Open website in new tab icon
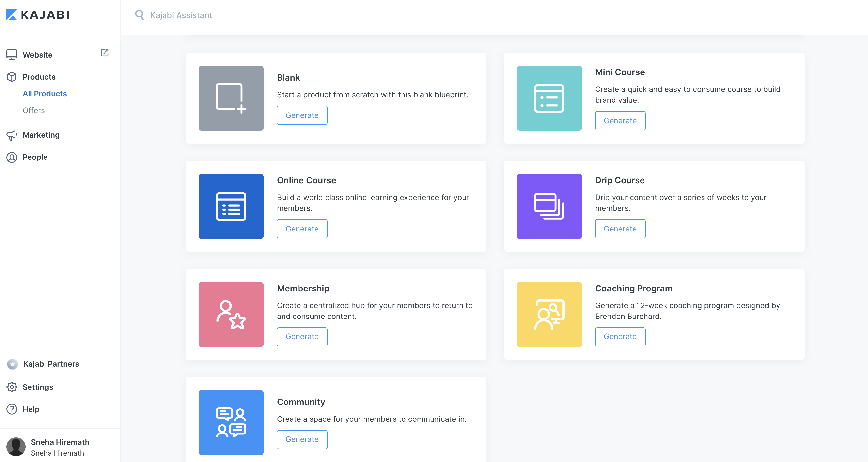The width and height of the screenshot is (868, 462). pyautogui.click(x=105, y=53)
